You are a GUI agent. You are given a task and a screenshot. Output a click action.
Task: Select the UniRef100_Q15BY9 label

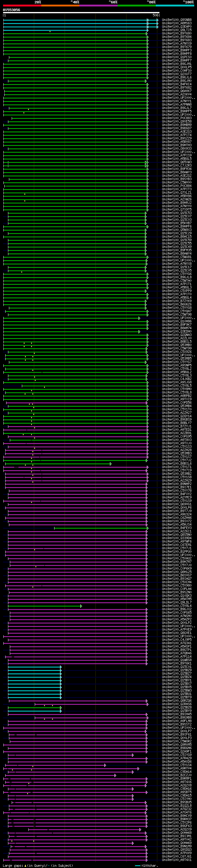pos(176,711)
